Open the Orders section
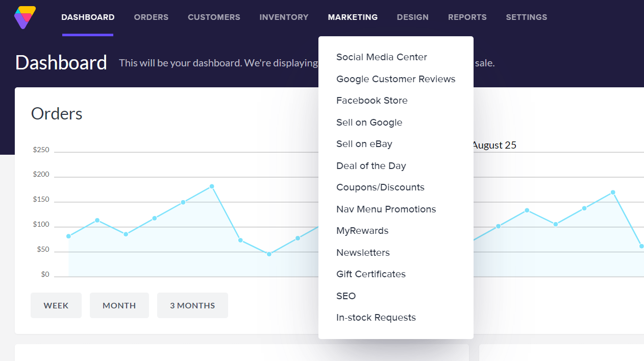This screenshot has height=361, width=644. point(151,17)
